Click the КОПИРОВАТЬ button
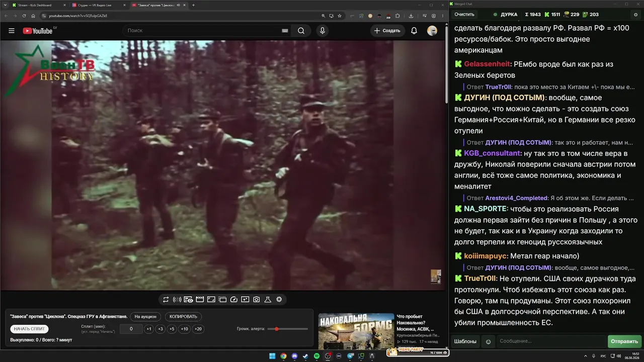The width and height of the screenshot is (644, 362). (184, 317)
